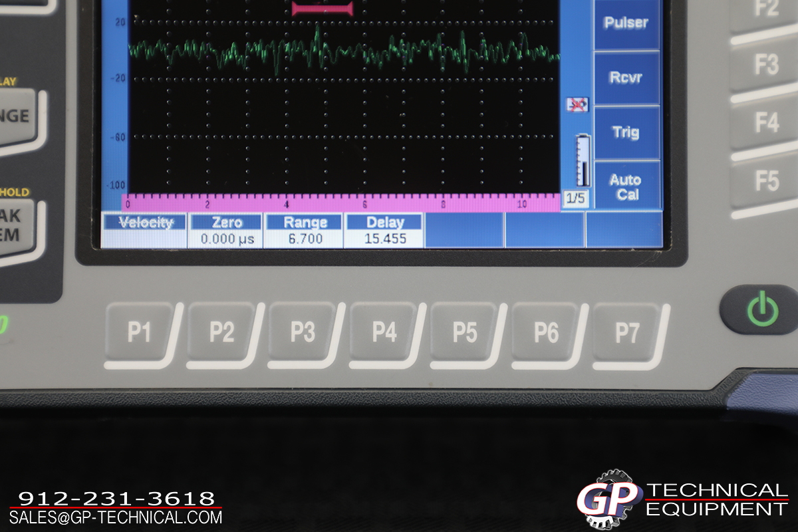Click the crossed-out status icon above battery
The image size is (798, 532).
(577, 104)
